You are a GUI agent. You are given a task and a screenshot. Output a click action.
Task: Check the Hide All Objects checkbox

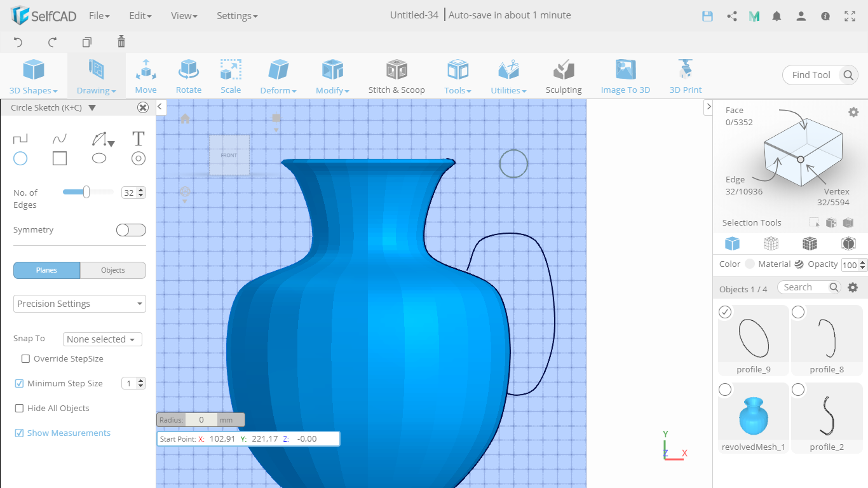19,408
